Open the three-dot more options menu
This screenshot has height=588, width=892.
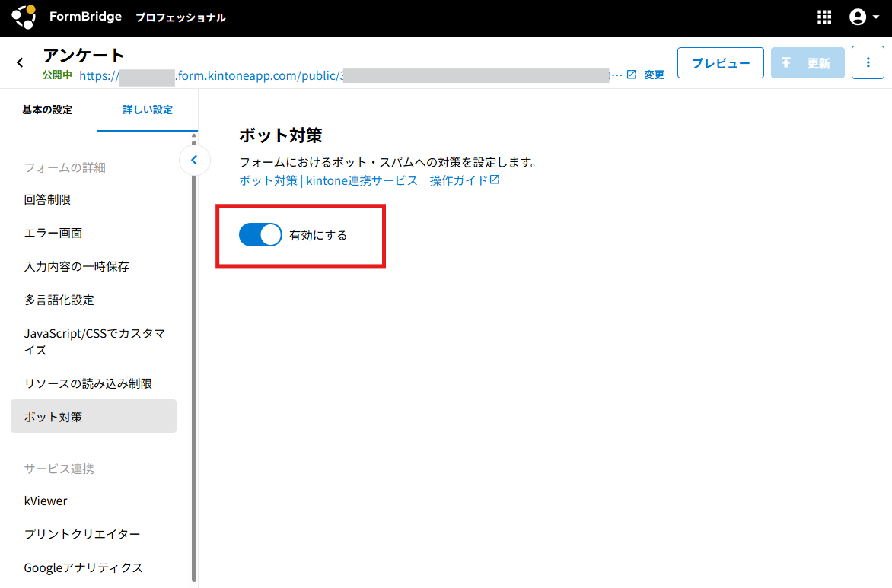coord(868,62)
